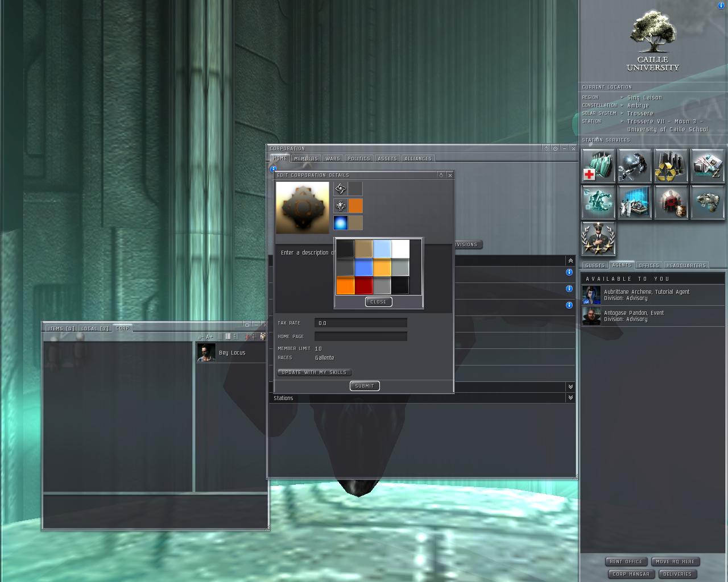Open the bounty office red target icon
Image resolution: width=728 pixels, height=582 pixels.
[671, 202]
